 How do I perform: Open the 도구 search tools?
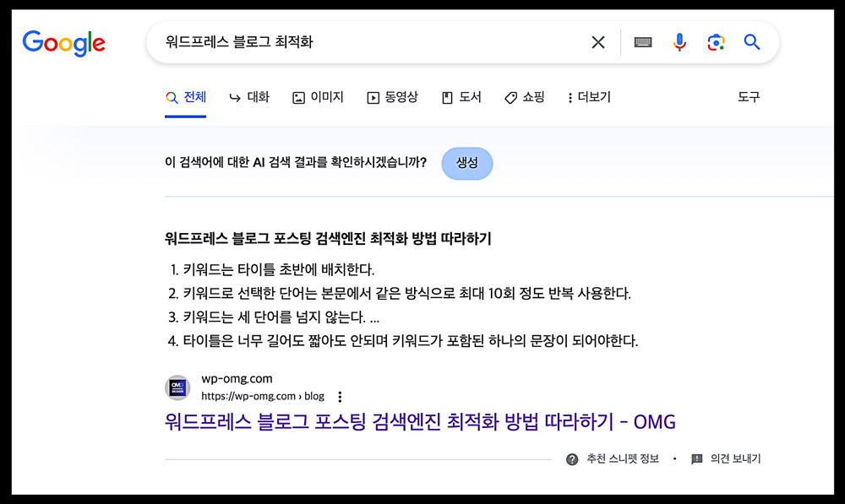tap(749, 97)
